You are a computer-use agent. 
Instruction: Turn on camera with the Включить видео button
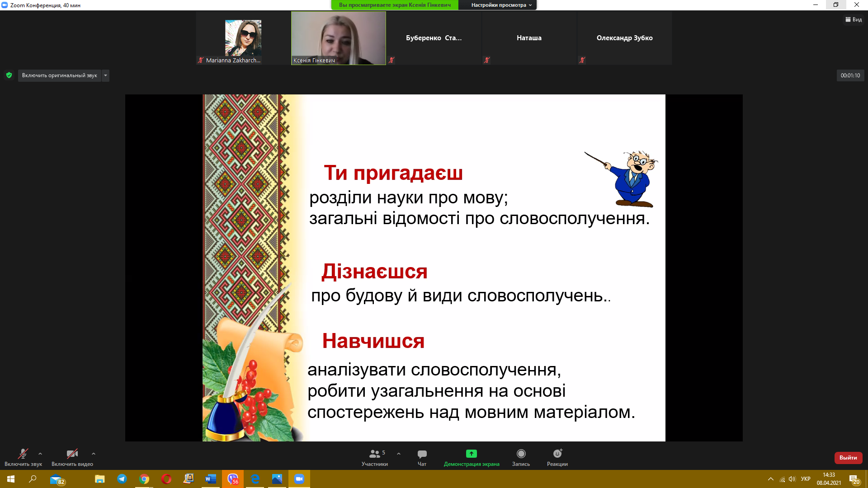[x=72, y=457]
